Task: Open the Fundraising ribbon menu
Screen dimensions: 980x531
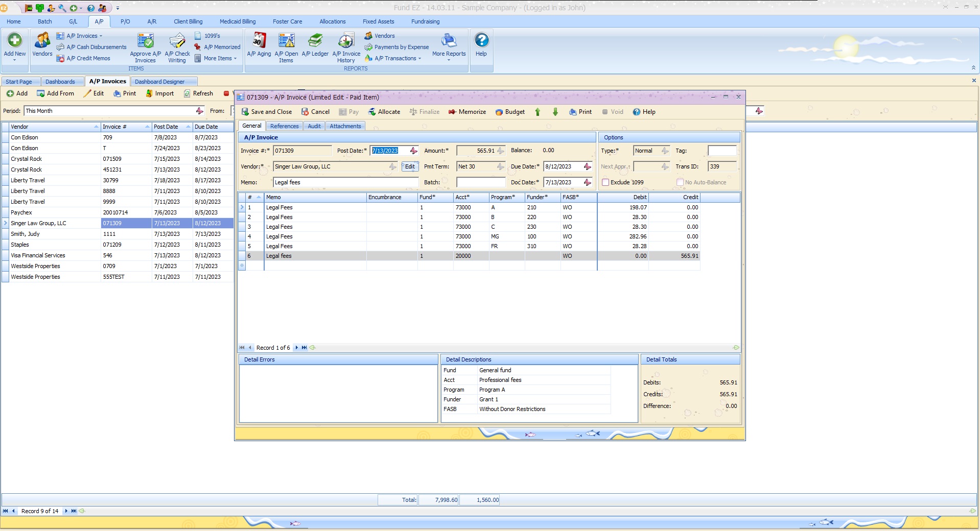Action: (x=425, y=21)
